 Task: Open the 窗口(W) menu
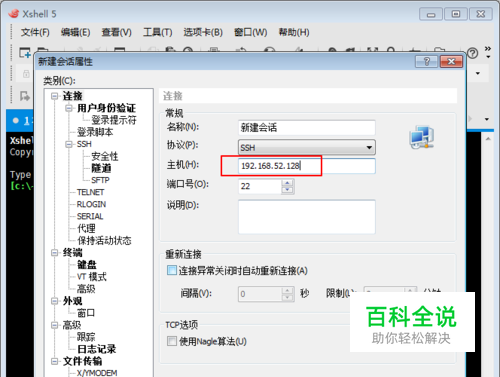[251, 32]
